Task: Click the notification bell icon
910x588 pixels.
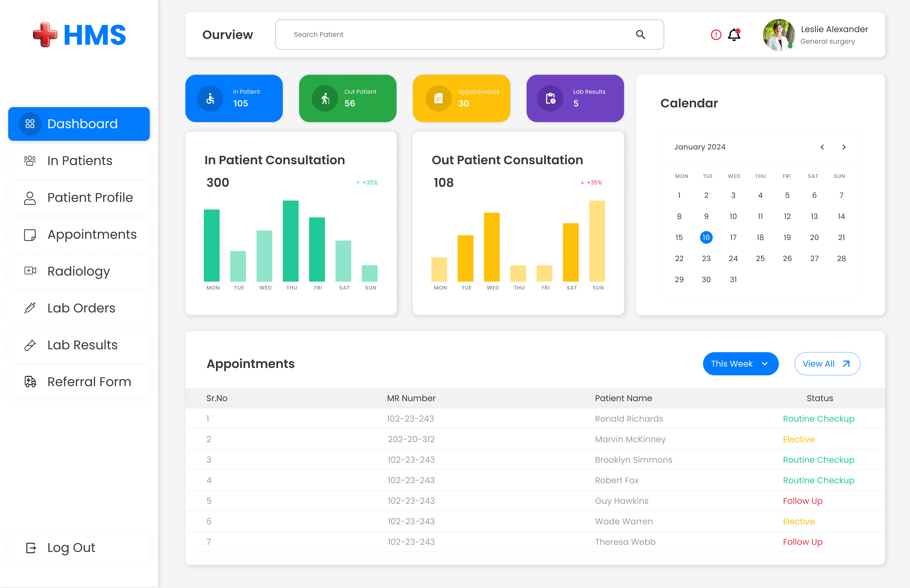Action: [x=734, y=35]
